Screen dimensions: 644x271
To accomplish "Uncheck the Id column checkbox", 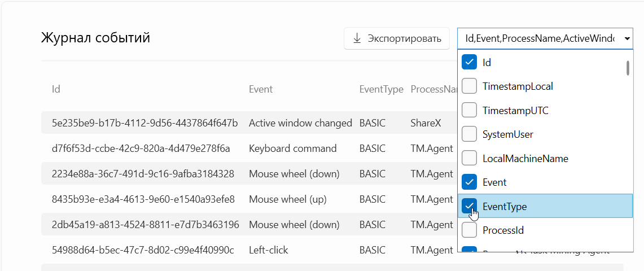I will [x=470, y=62].
